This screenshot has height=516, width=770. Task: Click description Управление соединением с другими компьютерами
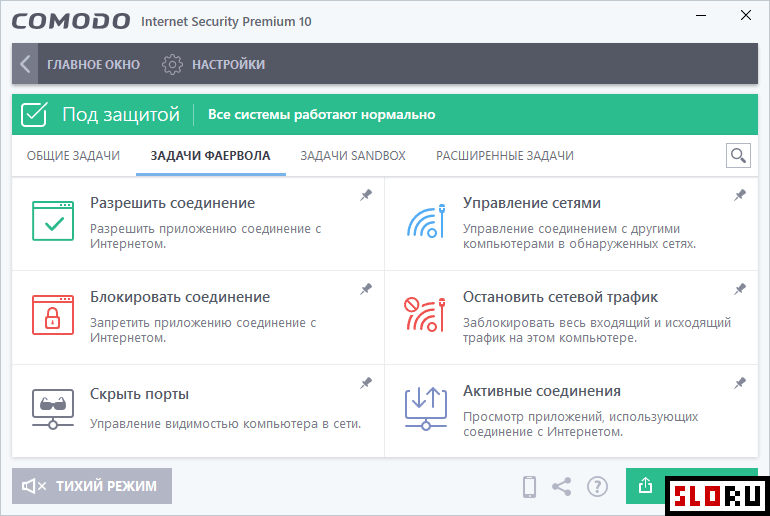tap(579, 236)
